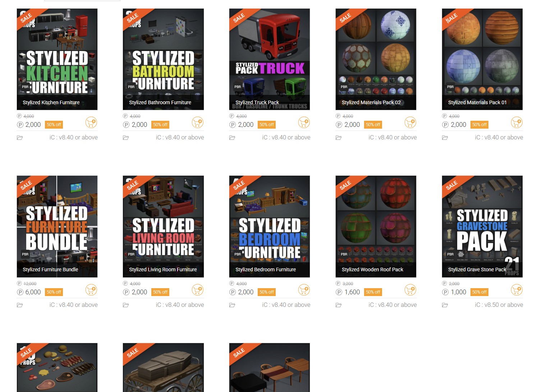
Task: Add Stylized Materials Pack 02 to cart
Action: [x=410, y=123]
